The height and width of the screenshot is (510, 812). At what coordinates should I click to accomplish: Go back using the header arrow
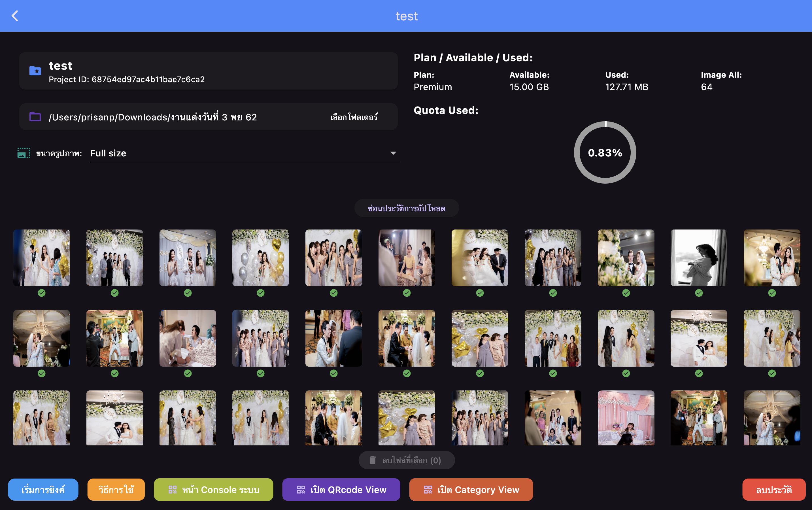click(x=15, y=16)
